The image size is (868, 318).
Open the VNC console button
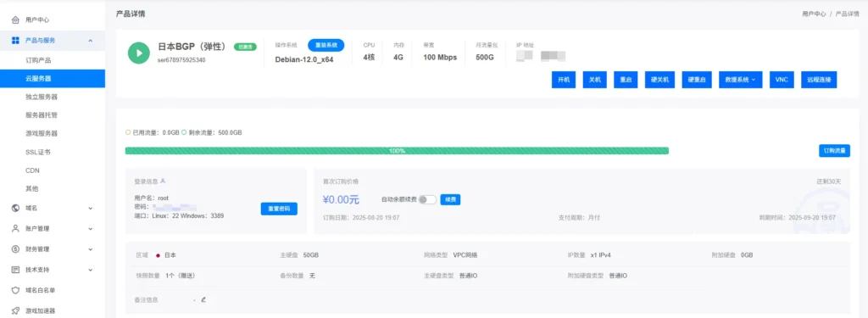pyautogui.click(x=781, y=79)
